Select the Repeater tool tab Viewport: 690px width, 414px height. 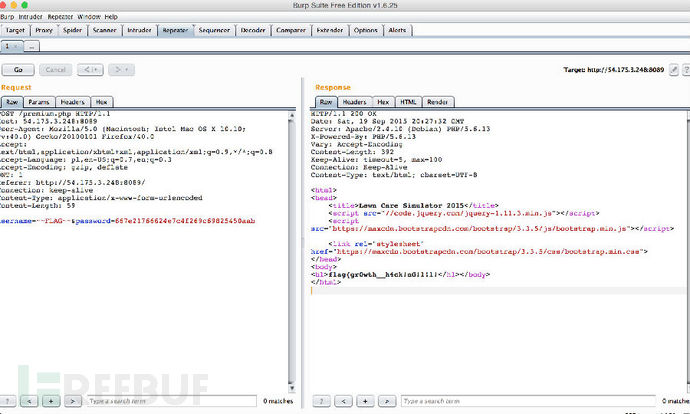(175, 30)
